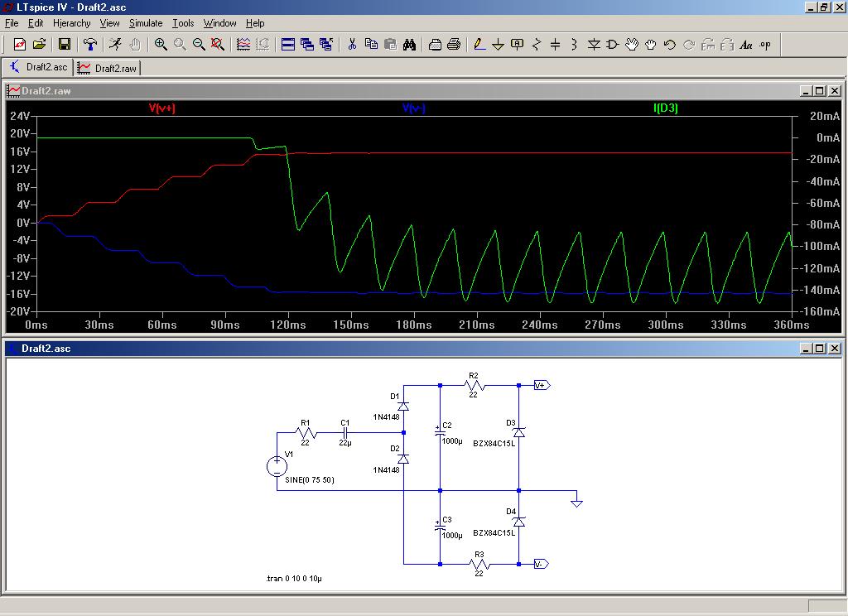Screen dimensions: 848x616
Task: Switch to the Draft2.asc tab
Action: pos(38,67)
